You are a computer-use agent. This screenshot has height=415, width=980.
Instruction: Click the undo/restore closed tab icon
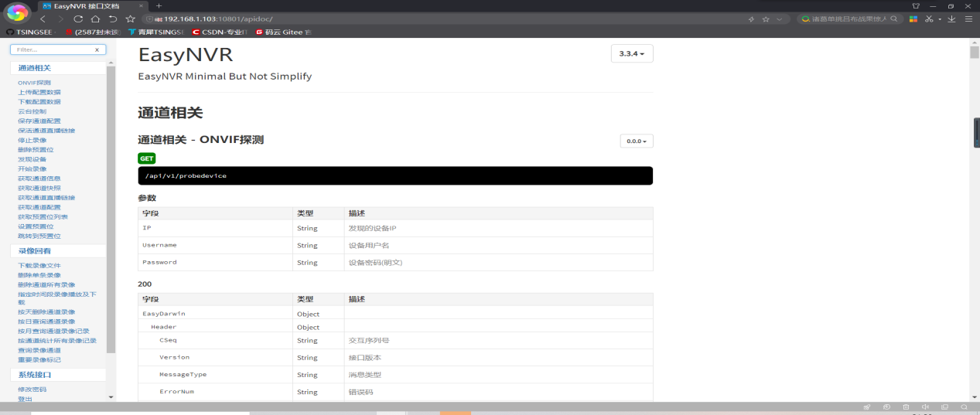113,19
